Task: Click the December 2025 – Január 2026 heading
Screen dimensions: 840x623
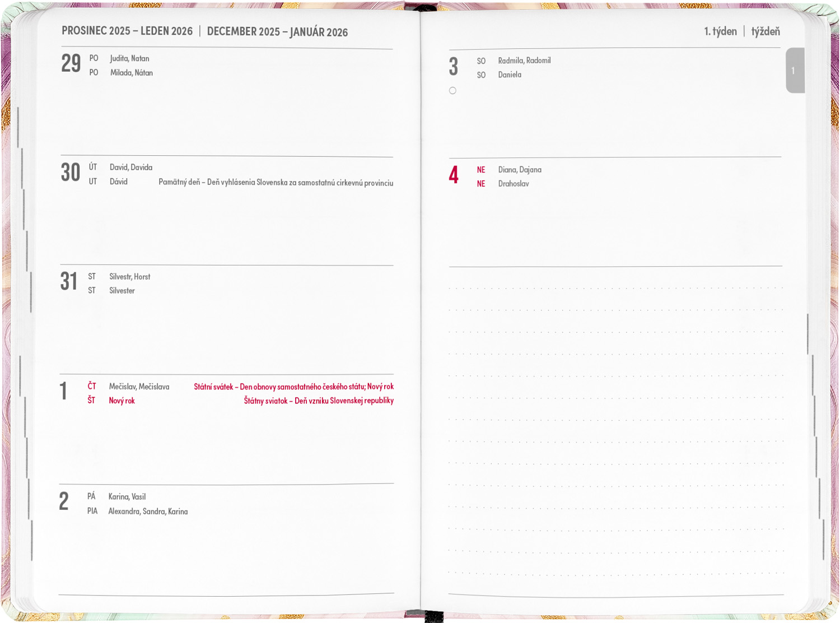Action: pyautogui.click(x=277, y=32)
